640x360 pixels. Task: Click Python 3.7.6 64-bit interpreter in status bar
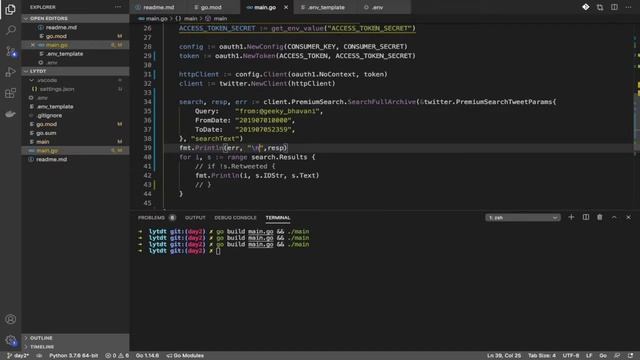pos(73,356)
